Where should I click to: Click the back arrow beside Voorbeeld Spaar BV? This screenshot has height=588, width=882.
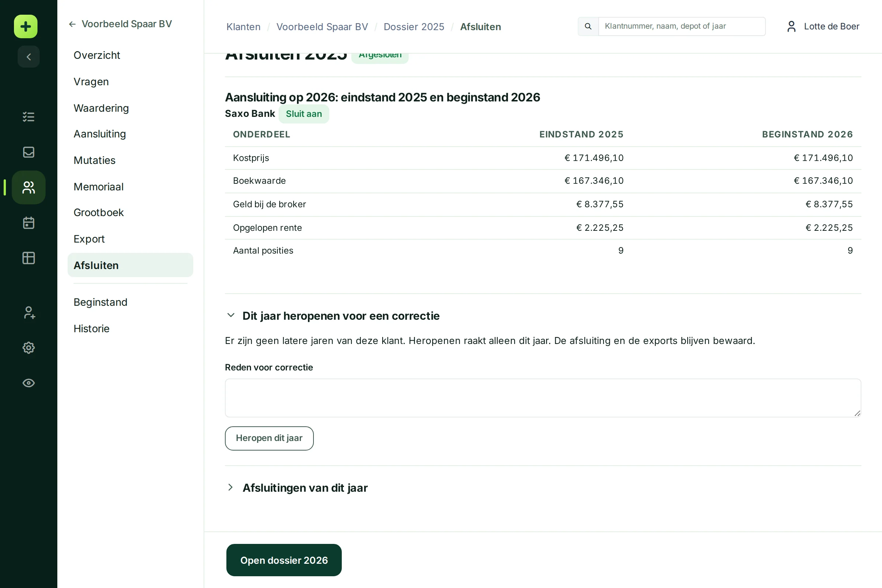(x=72, y=24)
